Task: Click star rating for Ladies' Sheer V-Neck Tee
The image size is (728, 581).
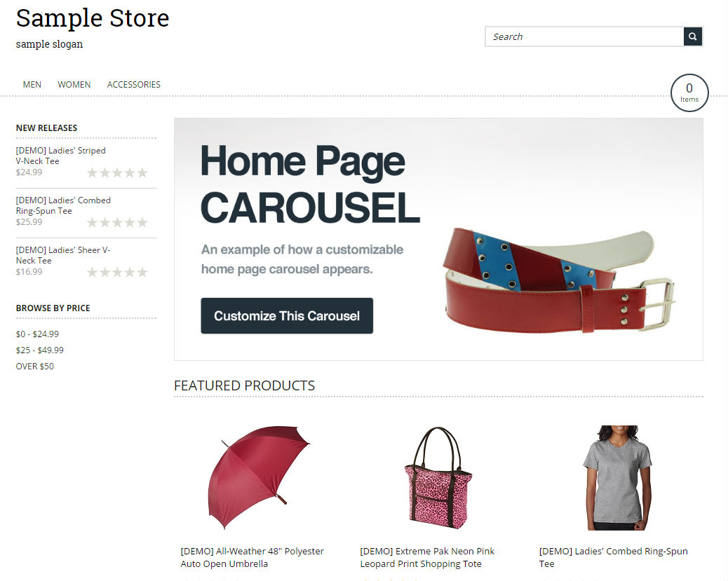Action: (x=117, y=272)
